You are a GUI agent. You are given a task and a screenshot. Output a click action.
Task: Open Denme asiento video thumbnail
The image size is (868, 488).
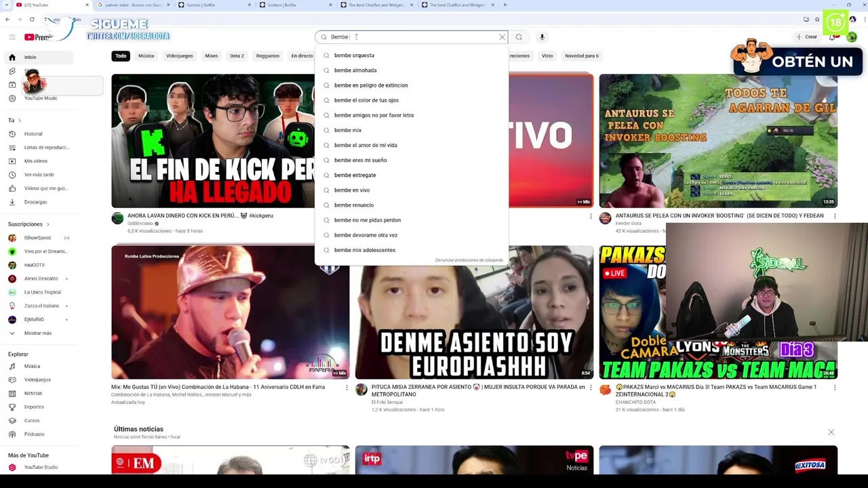(x=474, y=312)
